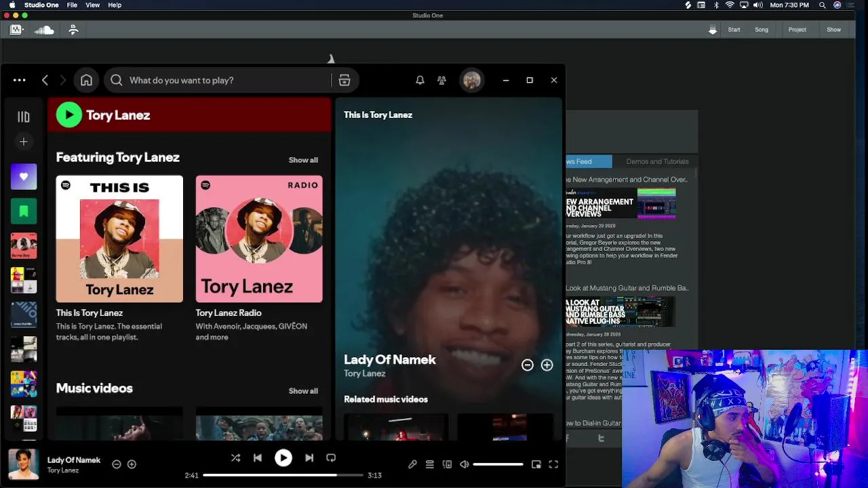Open now playing album art thumbnail
868x488 pixels.
[24, 464]
